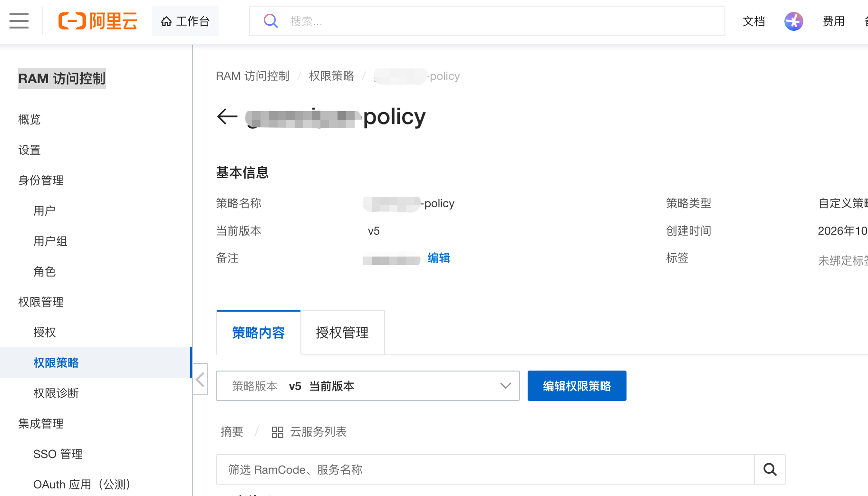Image resolution: width=868 pixels, height=496 pixels.
Task: Go to 概览 overview in sidebar
Action: pyautogui.click(x=29, y=119)
